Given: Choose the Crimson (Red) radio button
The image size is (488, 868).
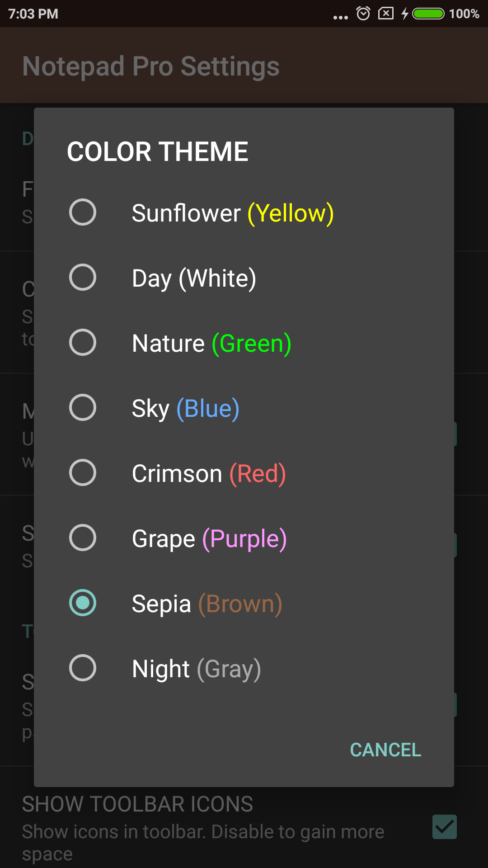Looking at the screenshot, I should point(83,472).
